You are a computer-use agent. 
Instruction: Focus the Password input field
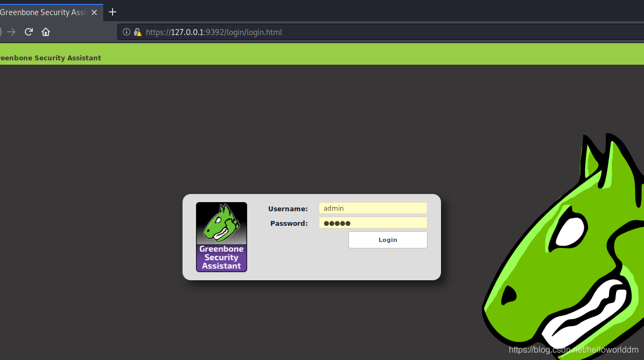[x=373, y=223]
